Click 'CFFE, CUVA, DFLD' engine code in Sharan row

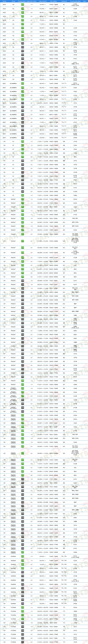coord(75,580)
